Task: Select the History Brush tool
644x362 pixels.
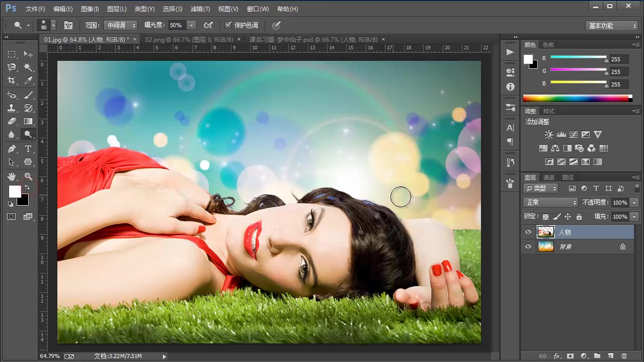Action: [x=28, y=108]
